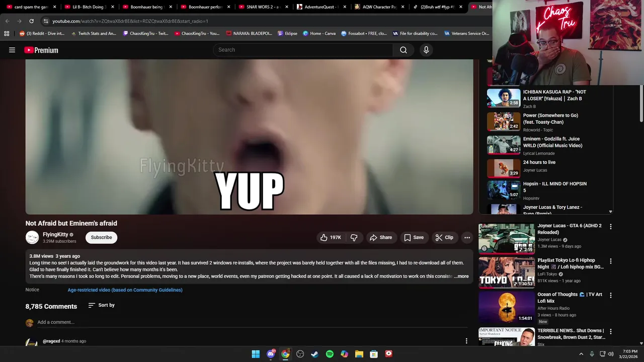Open the bookmarks bar apps grid
This screenshot has width=644, height=362.
(x=7, y=34)
